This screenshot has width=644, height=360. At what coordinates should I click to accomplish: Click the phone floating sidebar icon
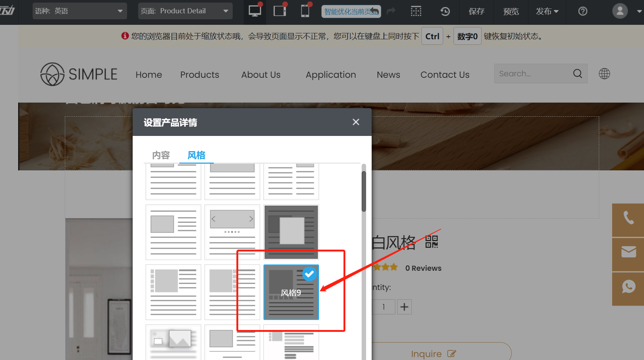[628, 218]
